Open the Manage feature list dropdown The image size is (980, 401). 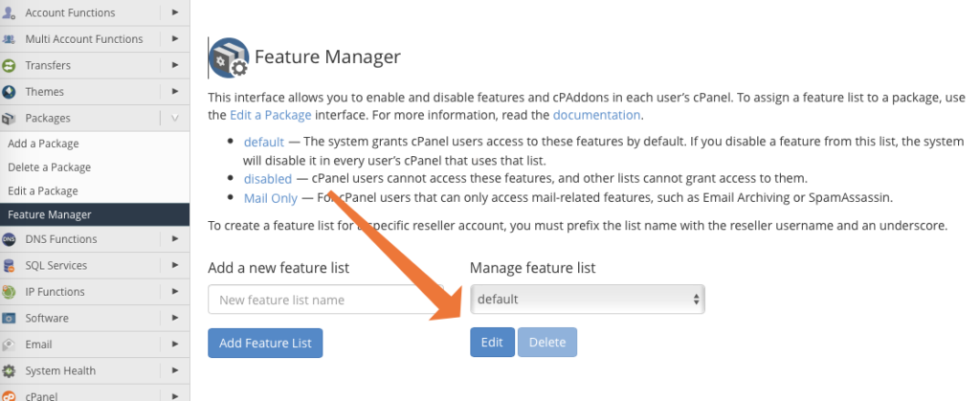(x=588, y=300)
